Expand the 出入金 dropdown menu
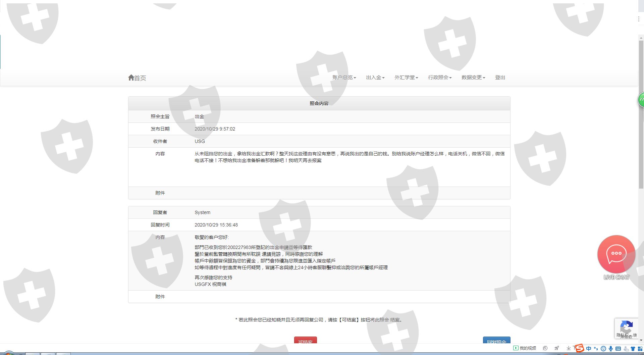This screenshot has height=355, width=644. [375, 78]
